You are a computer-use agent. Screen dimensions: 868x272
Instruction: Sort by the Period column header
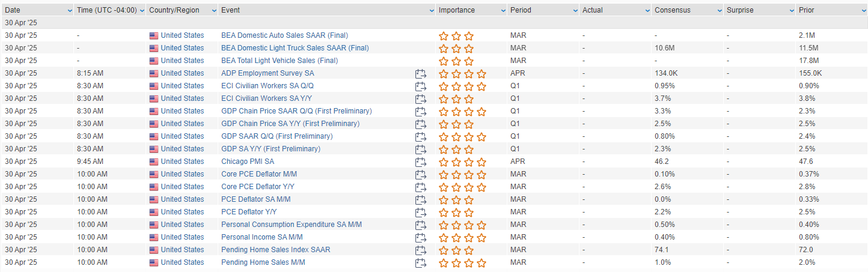(x=521, y=10)
